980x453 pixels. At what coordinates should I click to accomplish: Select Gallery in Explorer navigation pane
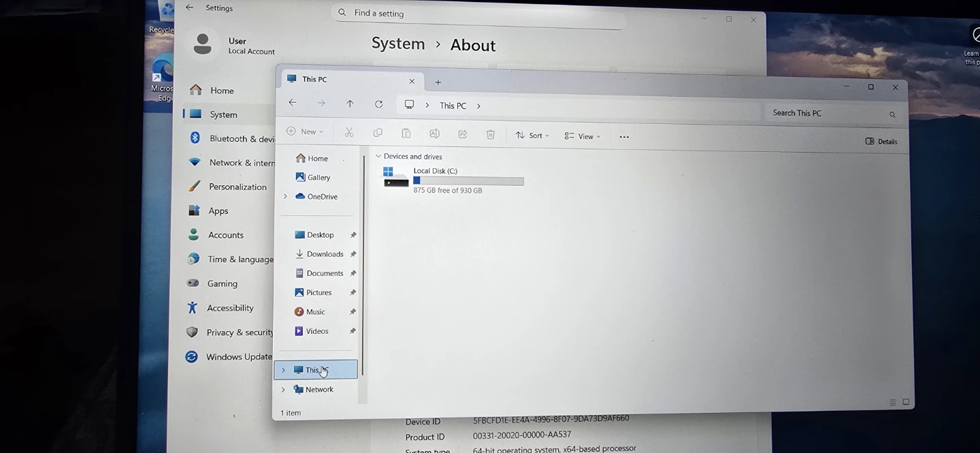[313, 177]
